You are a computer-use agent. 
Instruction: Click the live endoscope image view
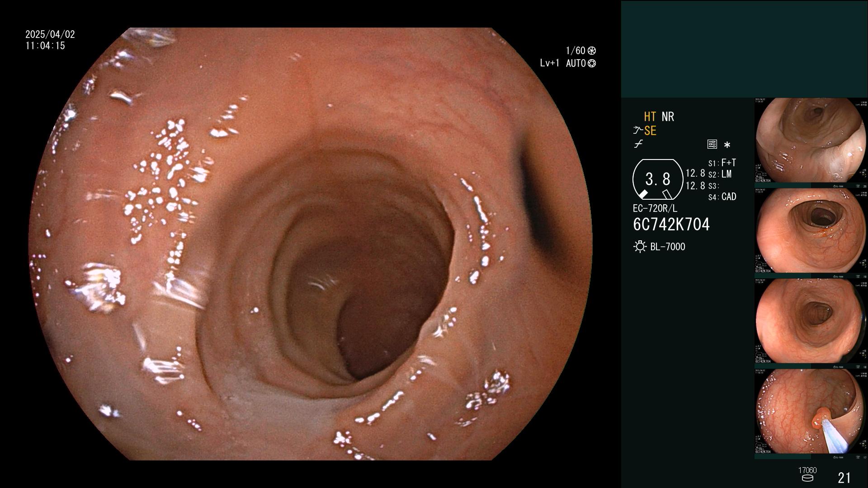[311, 244]
